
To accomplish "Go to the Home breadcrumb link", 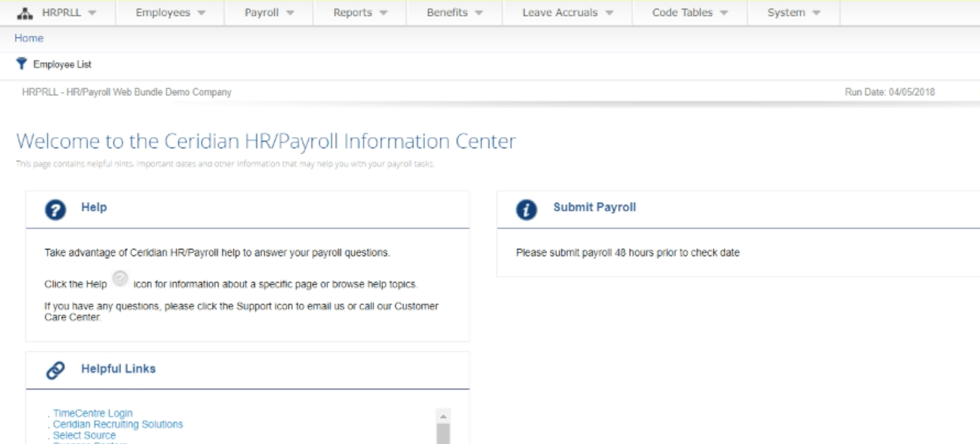I will tap(29, 38).
